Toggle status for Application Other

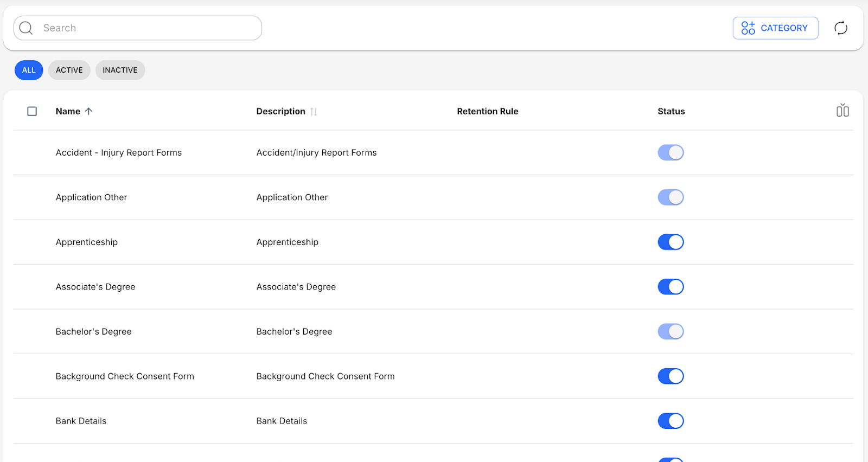coord(671,197)
